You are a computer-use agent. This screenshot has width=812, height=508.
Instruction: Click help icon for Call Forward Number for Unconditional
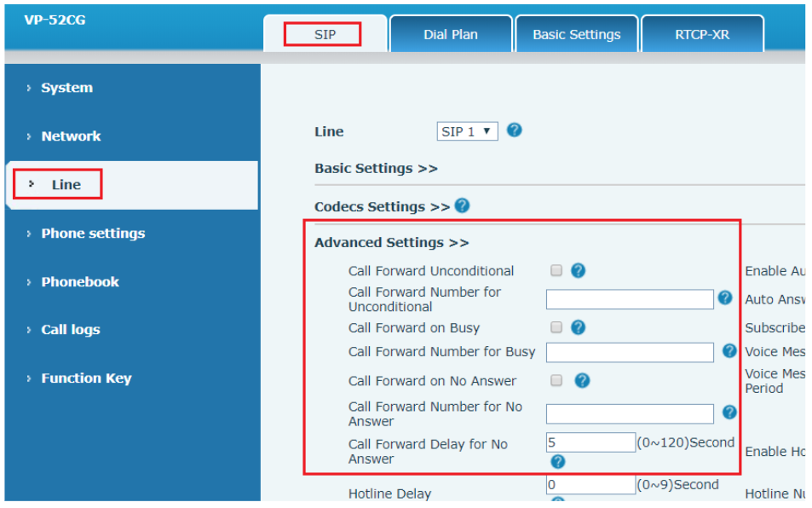pos(725,297)
